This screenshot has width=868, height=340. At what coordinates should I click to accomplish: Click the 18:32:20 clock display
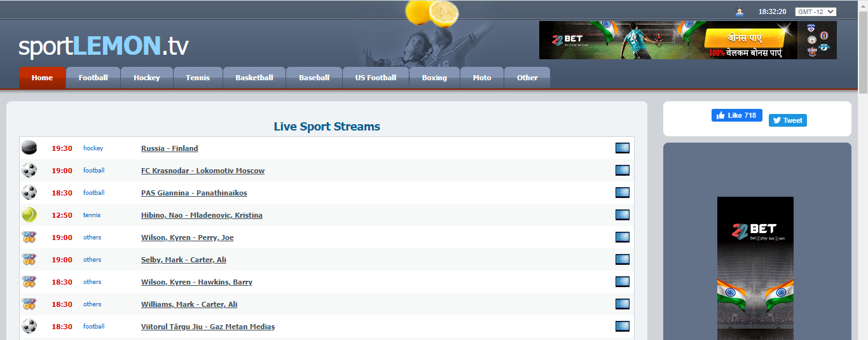point(772,11)
